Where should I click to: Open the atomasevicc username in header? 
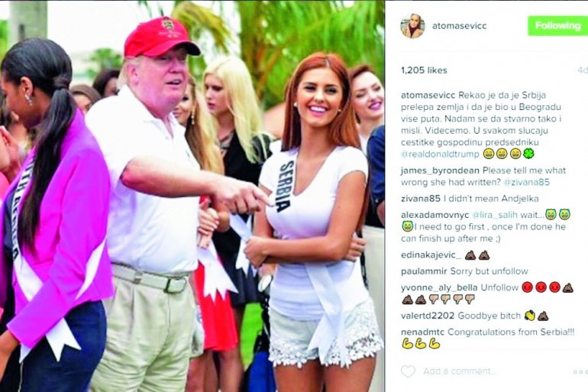(x=460, y=26)
